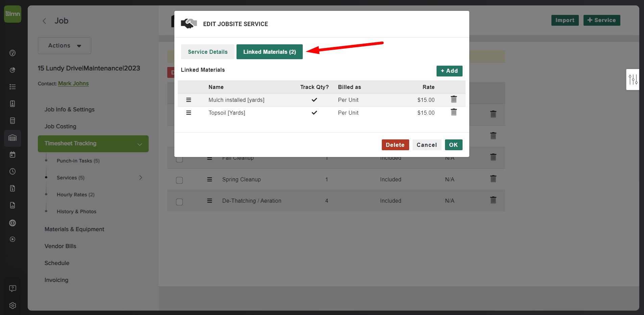Image resolution: width=644 pixels, height=315 pixels.
Task: Open the calculator icon in the sidebar
Action: tap(13, 121)
